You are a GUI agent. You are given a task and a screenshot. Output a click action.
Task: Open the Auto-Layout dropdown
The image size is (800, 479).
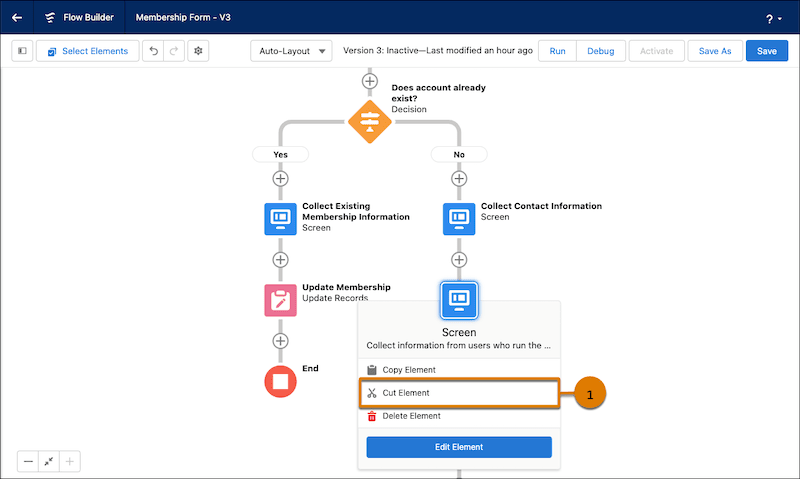point(291,51)
